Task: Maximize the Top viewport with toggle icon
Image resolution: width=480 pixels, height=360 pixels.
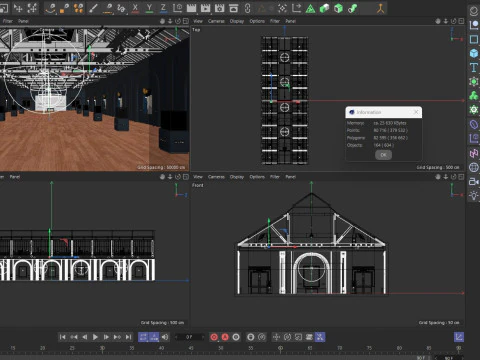Action: [x=461, y=21]
